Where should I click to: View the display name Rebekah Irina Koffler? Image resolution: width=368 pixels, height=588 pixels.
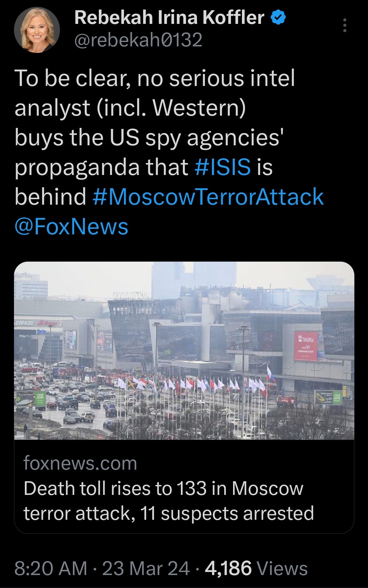tap(169, 17)
